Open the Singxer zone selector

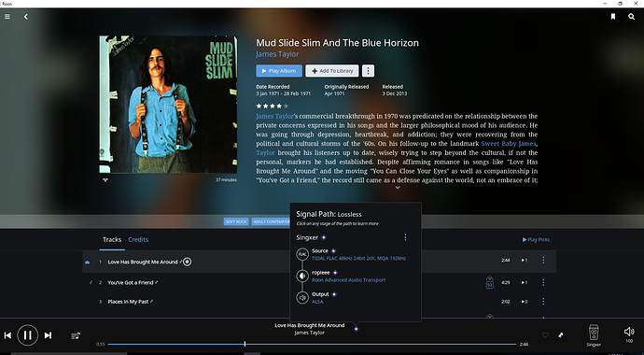point(594,334)
